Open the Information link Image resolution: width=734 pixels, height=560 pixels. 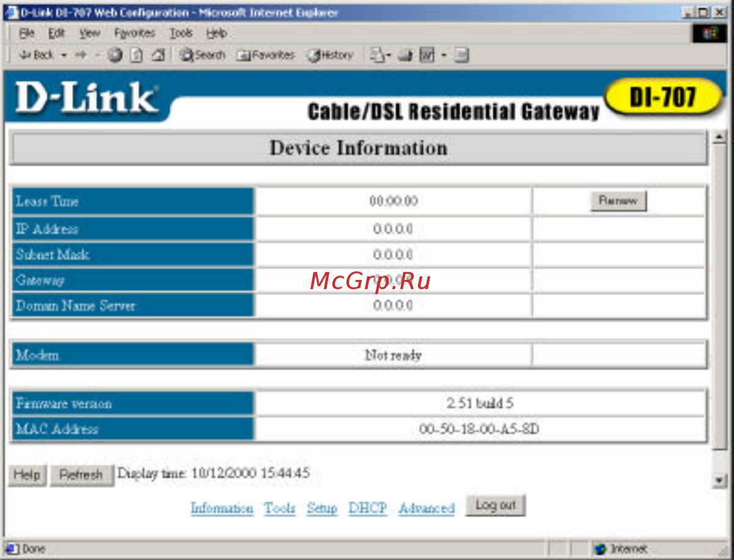pos(222,508)
